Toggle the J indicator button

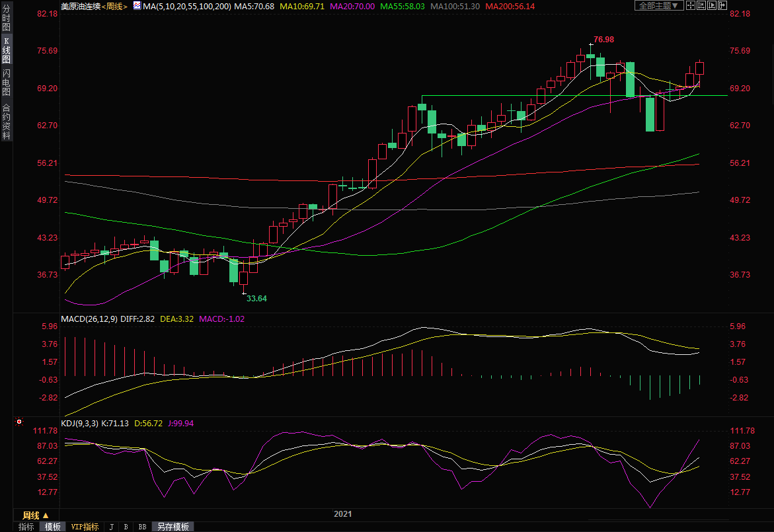(x=111, y=527)
